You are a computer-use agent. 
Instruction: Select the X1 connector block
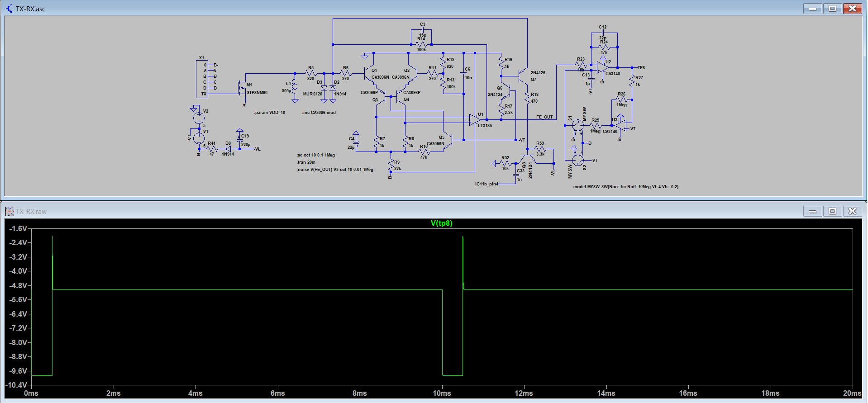pyautogui.click(x=202, y=79)
